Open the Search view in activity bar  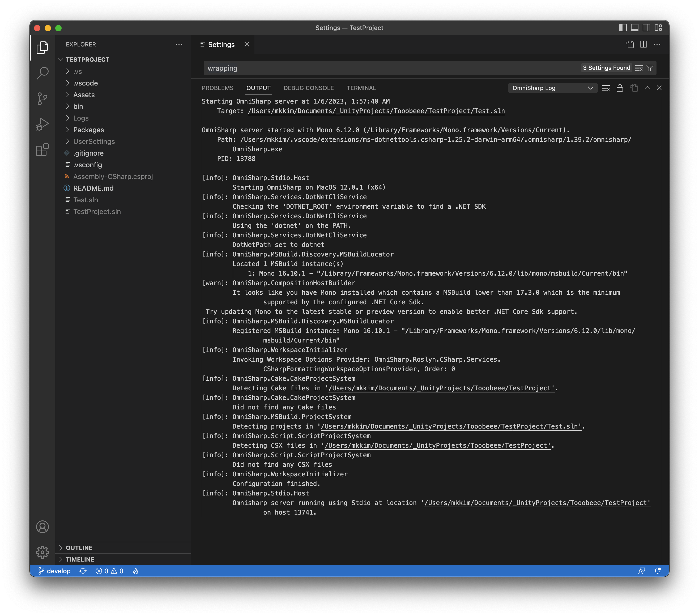coord(42,73)
